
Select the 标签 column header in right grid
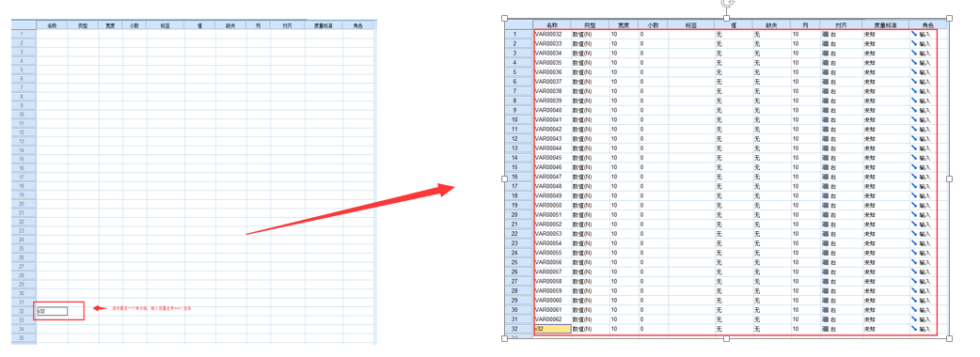(x=691, y=25)
